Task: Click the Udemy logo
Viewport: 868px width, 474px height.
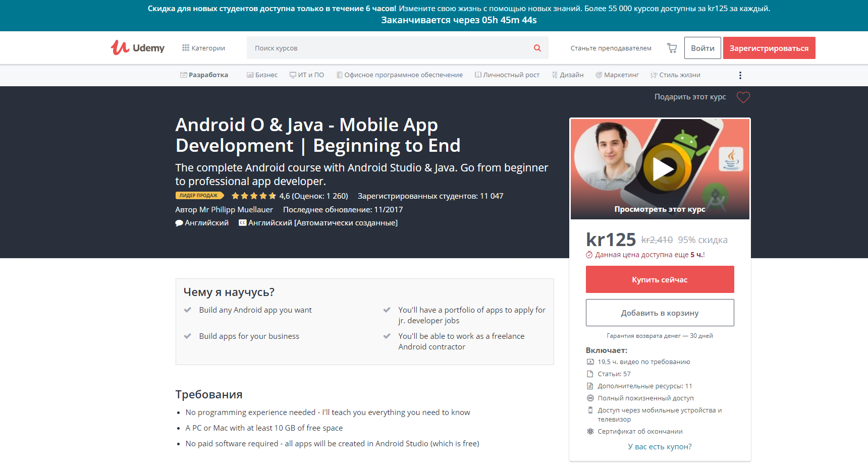Action: pos(138,48)
